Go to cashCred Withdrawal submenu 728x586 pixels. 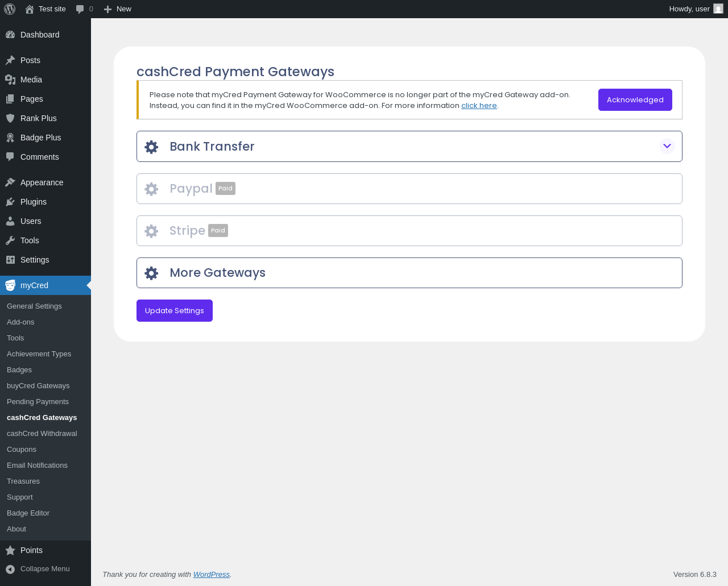[42, 433]
